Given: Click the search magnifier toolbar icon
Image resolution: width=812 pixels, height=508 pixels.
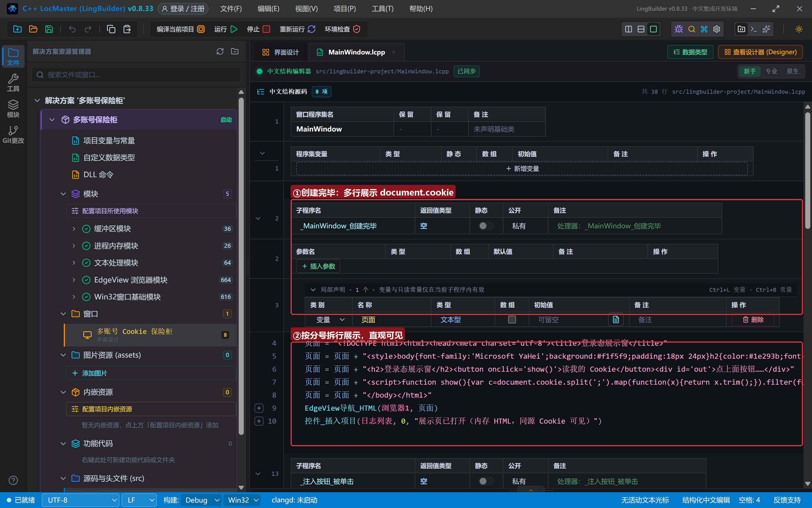Looking at the screenshot, I should click(x=692, y=29).
